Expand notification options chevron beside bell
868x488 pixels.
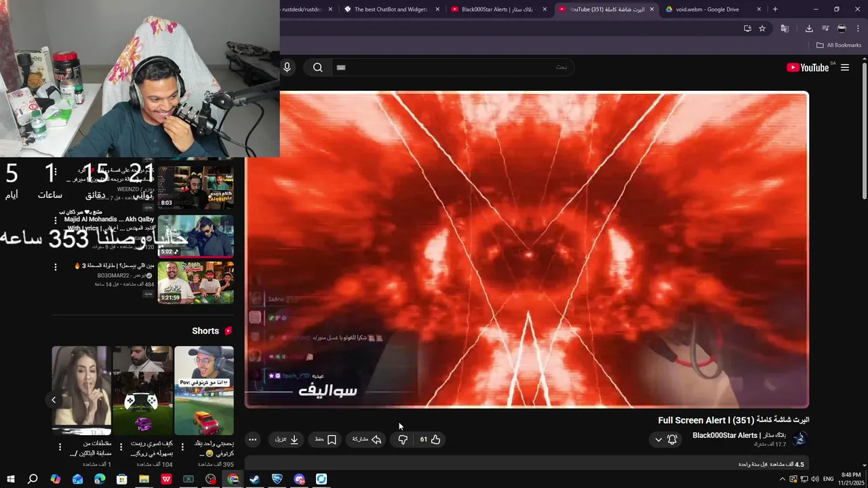click(x=658, y=440)
